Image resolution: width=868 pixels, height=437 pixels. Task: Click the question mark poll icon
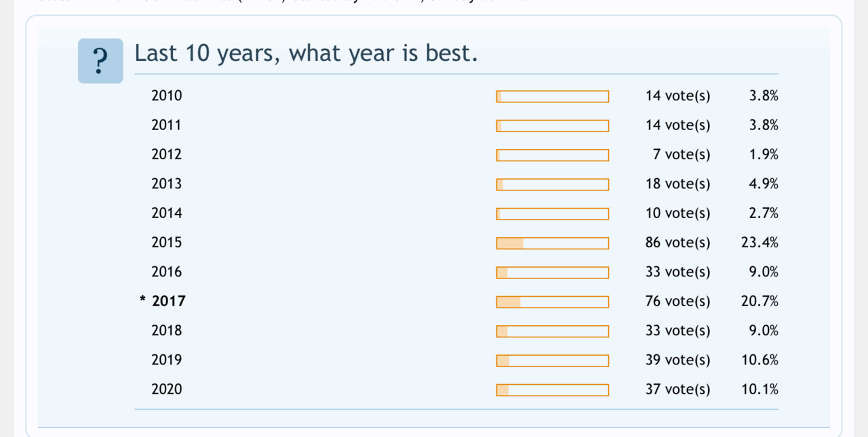point(100,61)
